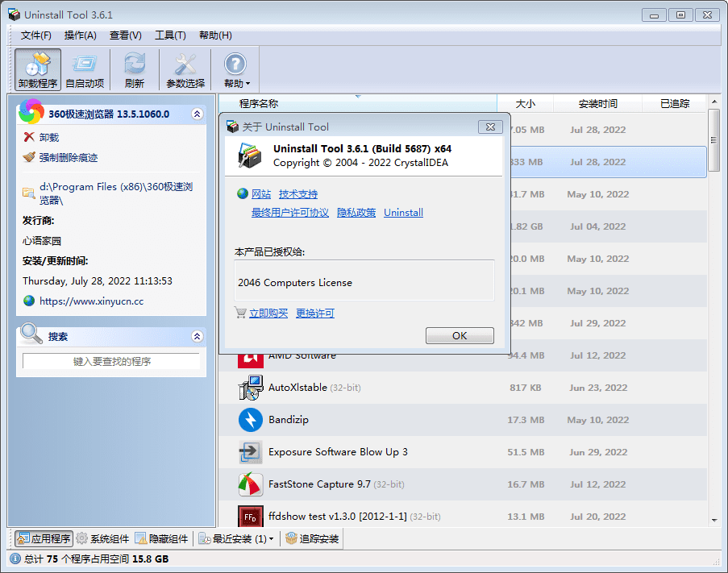Click the 2046 Computers License text

(295, 283)
